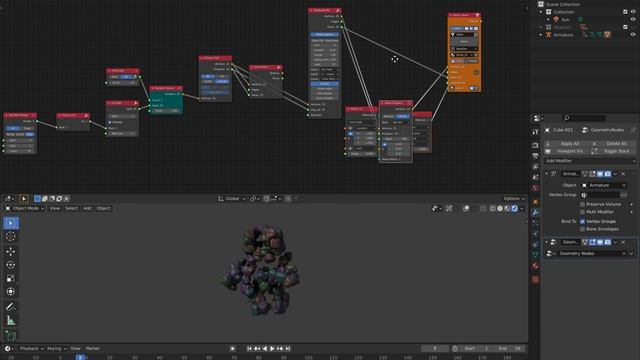Image resolution: width=640 pixels, height=360 pixels.
Task: Open the Marker menu in the timeline
Action: coord(93,349)
